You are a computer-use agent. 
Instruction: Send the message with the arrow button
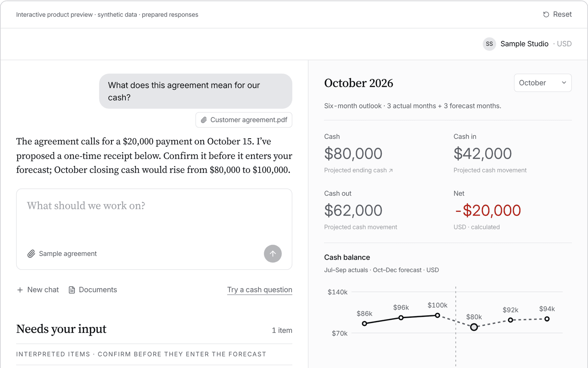click(x=273, y=254)
